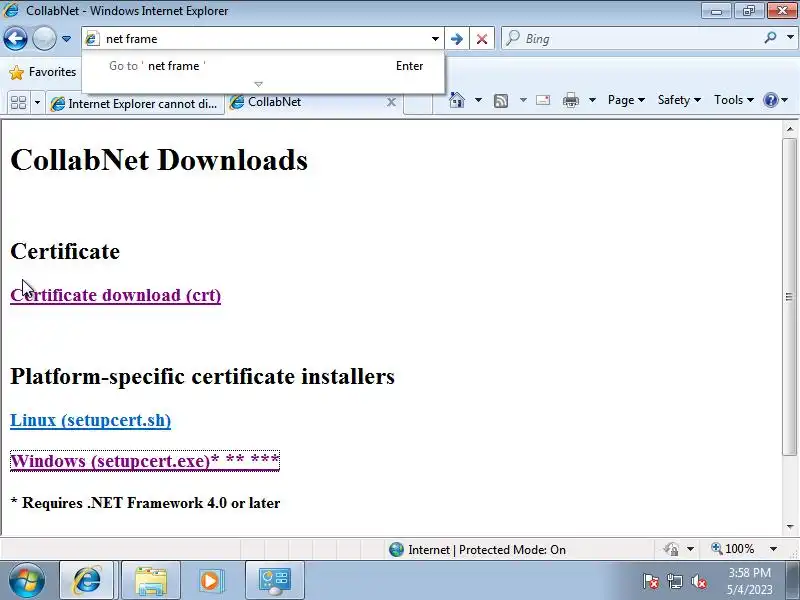
Task: Click the 'CollabNet Downloads' heading
Action: click(x=159, y=160)
